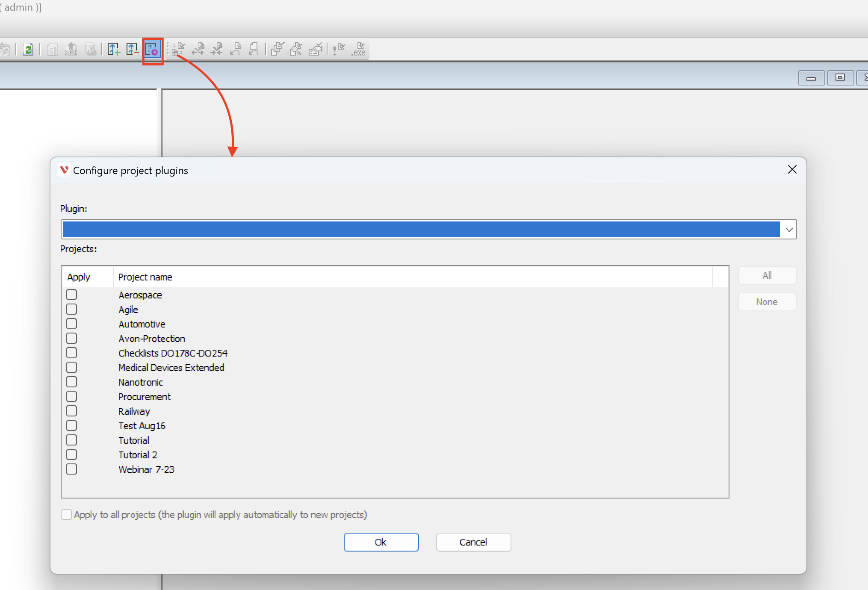Image resolution: width=868 pixels, height=590 pixels.
Task: Select the Nanotronic project name
Action: coord(141,382)
